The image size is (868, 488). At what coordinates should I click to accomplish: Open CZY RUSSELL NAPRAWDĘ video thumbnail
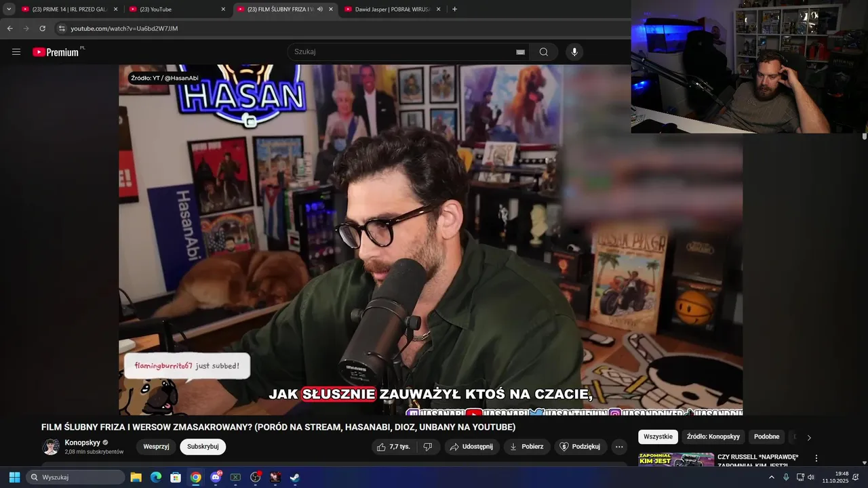[676, 460]
